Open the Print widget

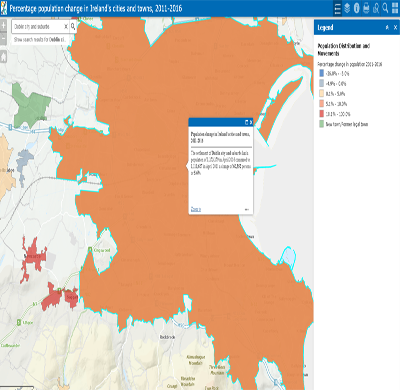(x=366, y=8)
